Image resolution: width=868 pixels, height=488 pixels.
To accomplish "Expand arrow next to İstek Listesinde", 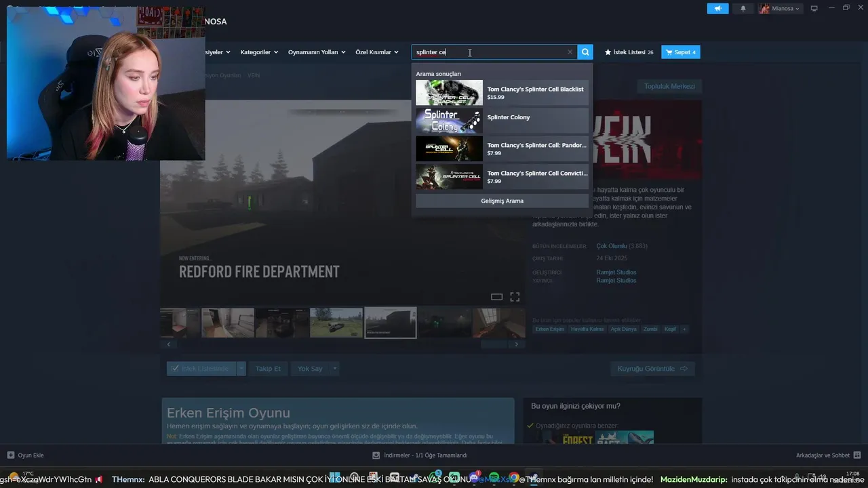I will (241, 369).
